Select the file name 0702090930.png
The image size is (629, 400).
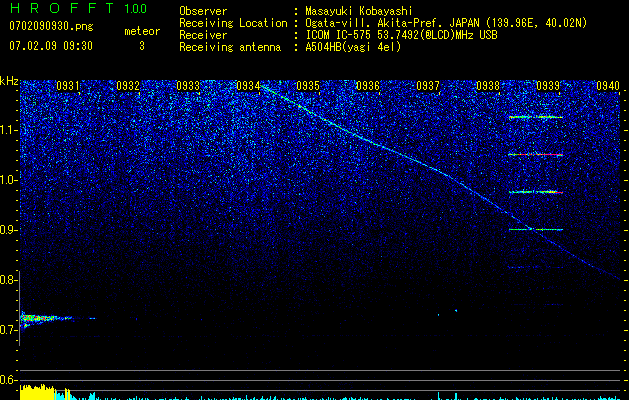coord(51,26)
